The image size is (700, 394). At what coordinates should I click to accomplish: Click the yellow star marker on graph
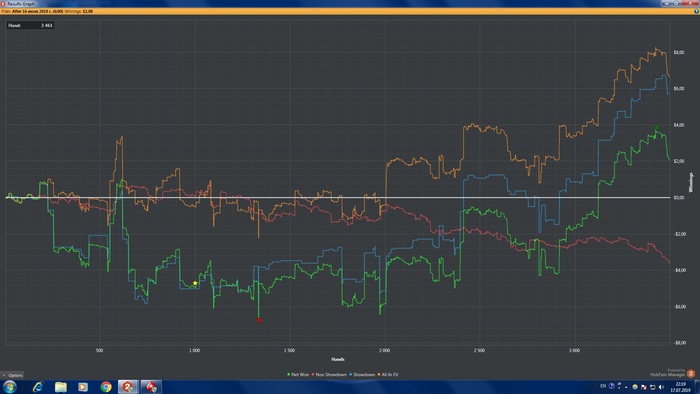[x=195, y=283]
